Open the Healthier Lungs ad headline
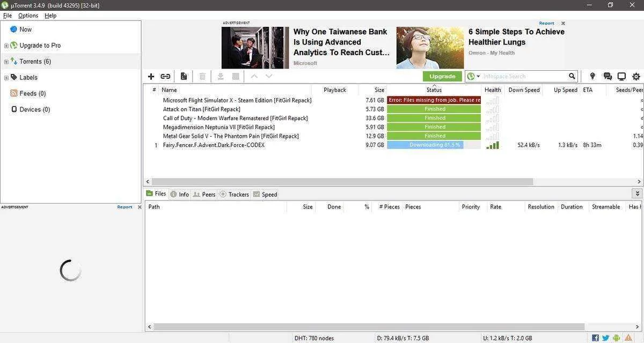This screenshot has width=644, height=343. (516, 37)
